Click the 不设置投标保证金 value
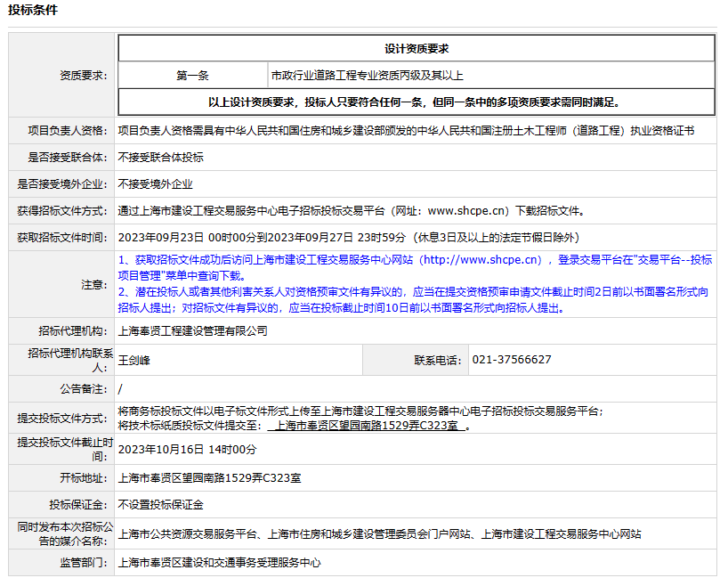This screenshot has height=578, width=728. 161,505
